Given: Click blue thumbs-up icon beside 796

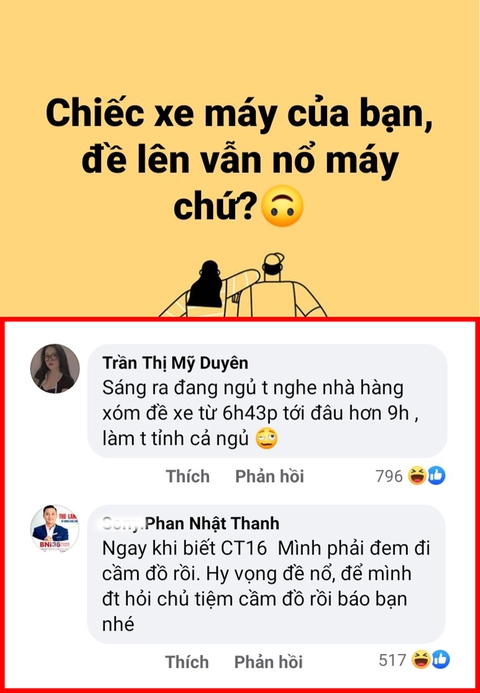Looking at the screenshot, I should point(436,476).
